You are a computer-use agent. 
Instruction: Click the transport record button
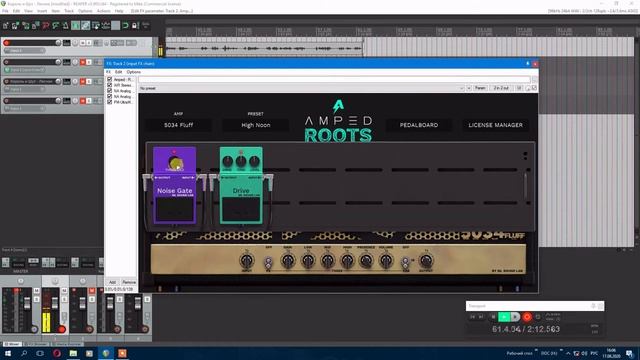pos(527,317)
